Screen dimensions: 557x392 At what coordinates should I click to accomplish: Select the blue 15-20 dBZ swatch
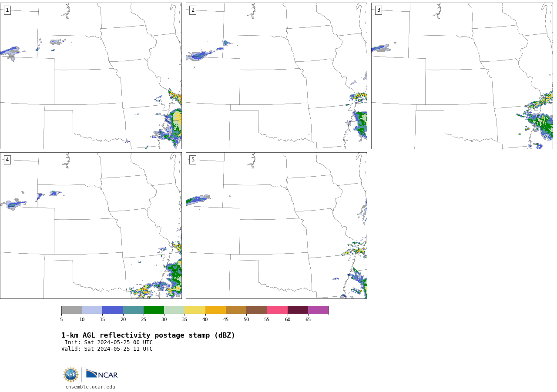(113, 310)
